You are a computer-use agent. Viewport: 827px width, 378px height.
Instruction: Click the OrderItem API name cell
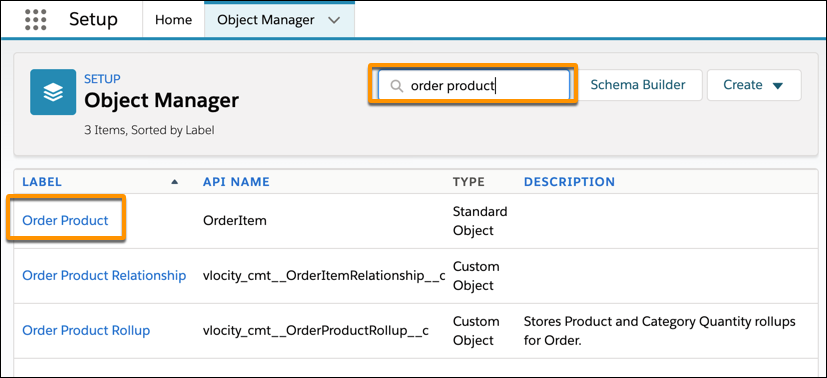coord(235,220)
